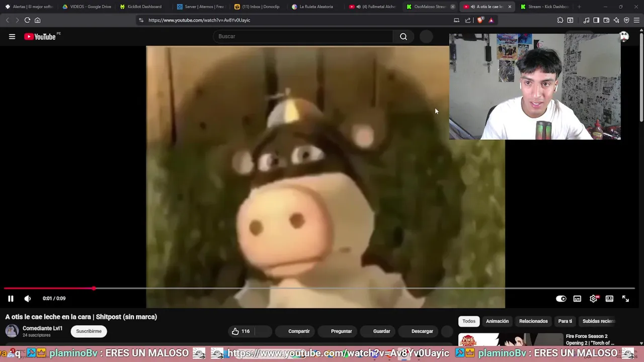Like the video with the thumbs-up button
Viewport: 644px width, 362px height.
click(240, 331)
